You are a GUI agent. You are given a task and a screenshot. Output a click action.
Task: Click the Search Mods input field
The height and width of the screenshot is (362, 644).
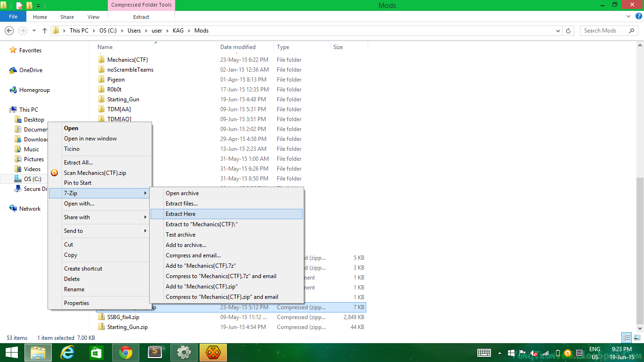pyautogui.click(x=604, y=31)
